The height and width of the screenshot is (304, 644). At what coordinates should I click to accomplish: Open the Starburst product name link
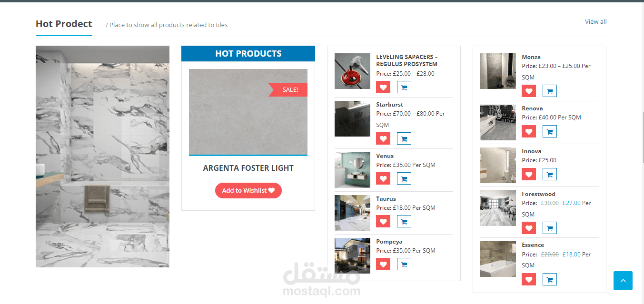[x=389, y=104]
